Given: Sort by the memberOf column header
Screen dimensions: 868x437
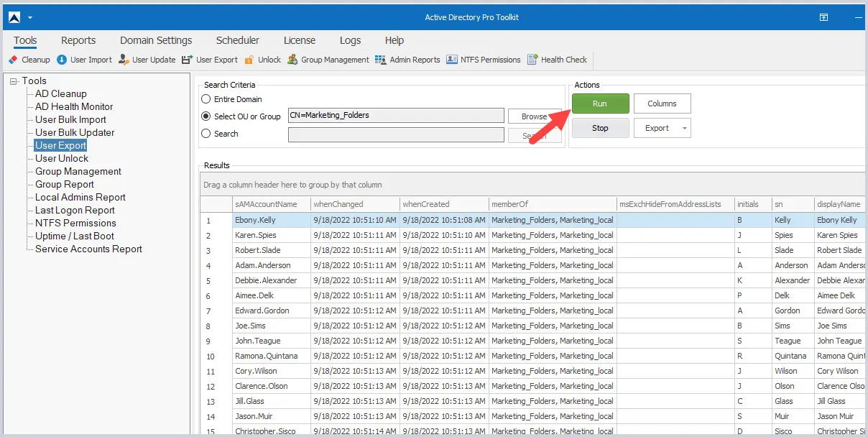Looking at the screenshot, I should point(552,204).
